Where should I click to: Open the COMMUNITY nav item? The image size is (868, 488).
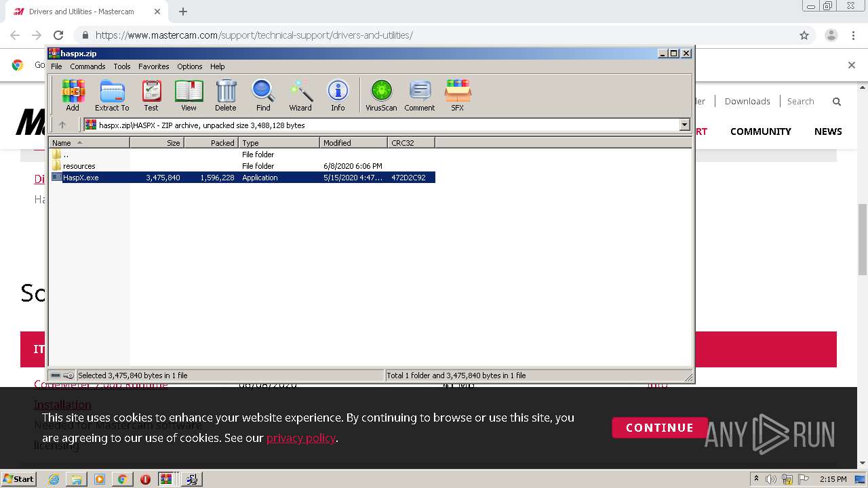point(761,131)
